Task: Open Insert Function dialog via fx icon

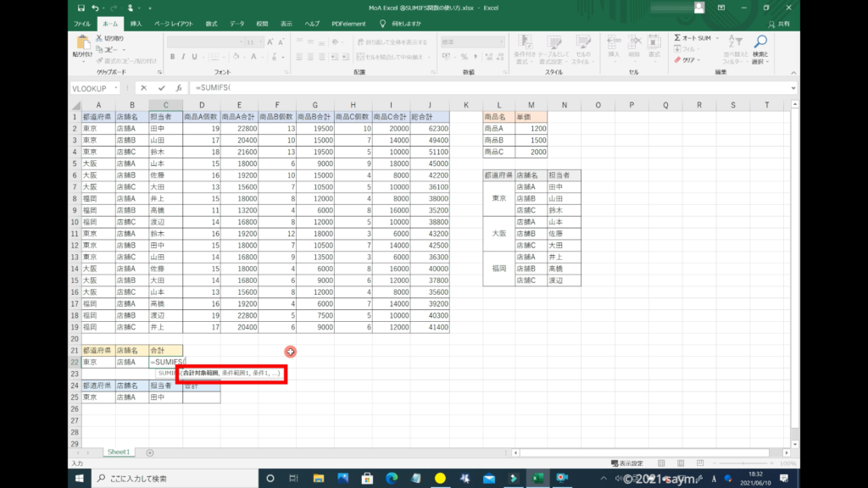Action: click(178, 87)
